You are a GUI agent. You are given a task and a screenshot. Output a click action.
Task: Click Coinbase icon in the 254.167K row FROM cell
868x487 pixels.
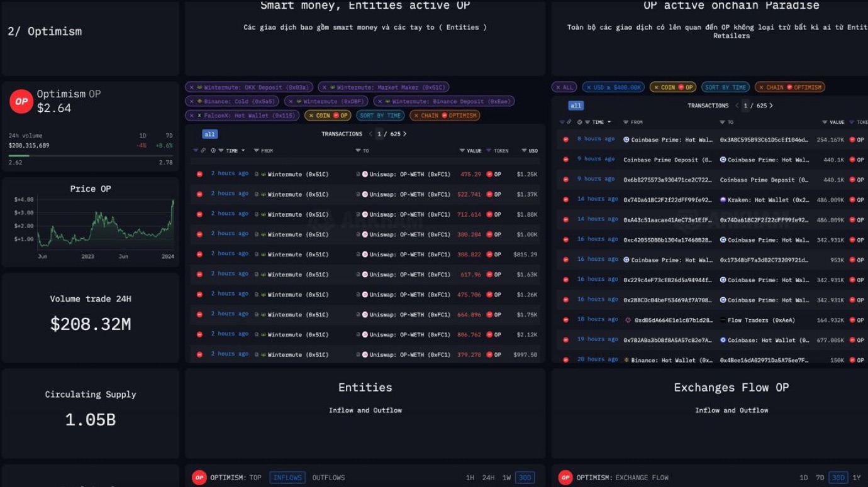tap(626, 140)
